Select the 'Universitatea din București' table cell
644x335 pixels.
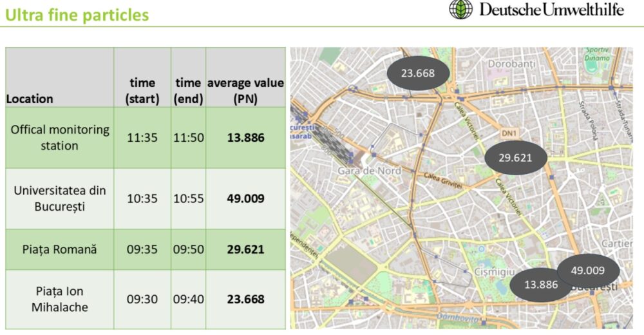pos(60,198)
